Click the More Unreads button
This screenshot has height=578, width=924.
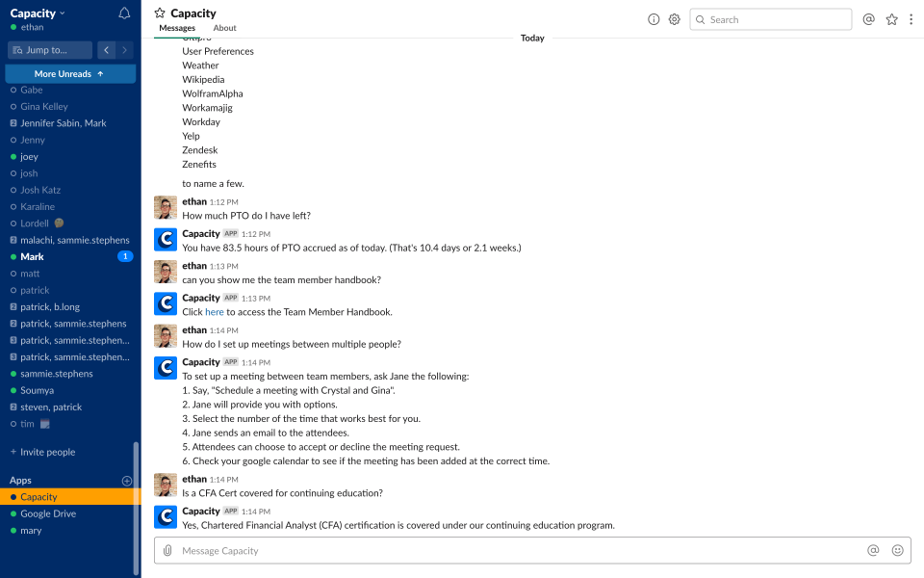(70, 73)
